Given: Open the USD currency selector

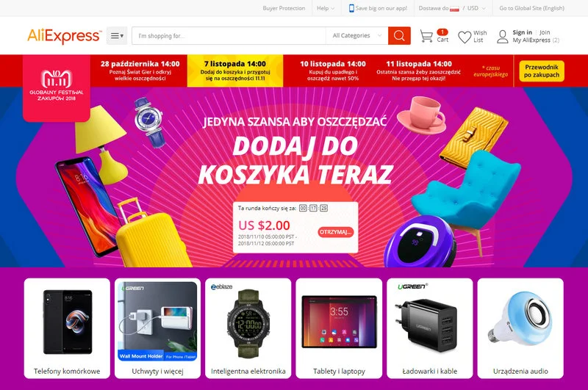Looking at the screenshot, I should [x=476, y=8].
